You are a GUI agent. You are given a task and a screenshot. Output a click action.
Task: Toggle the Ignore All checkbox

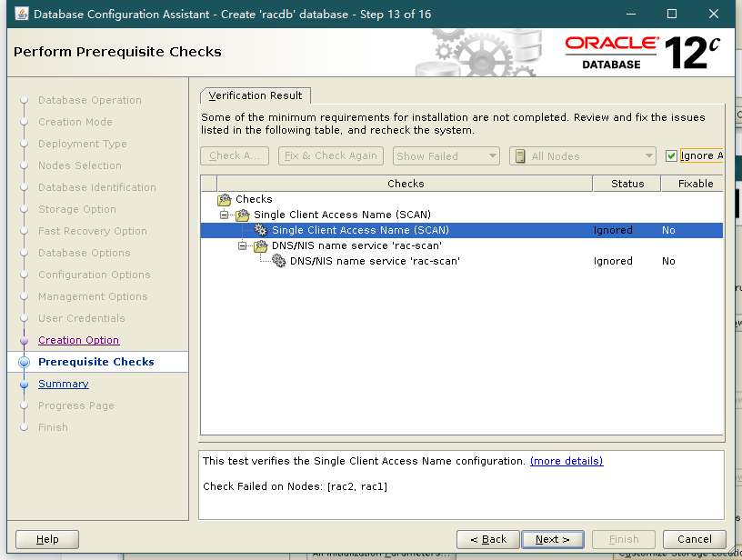coord(671,155)
